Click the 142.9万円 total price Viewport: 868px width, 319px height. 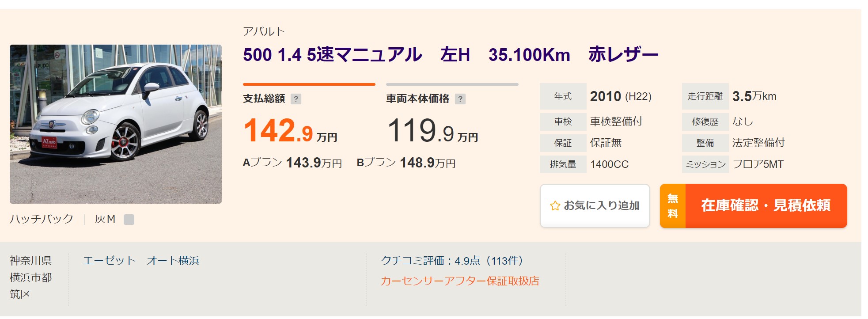290,131
